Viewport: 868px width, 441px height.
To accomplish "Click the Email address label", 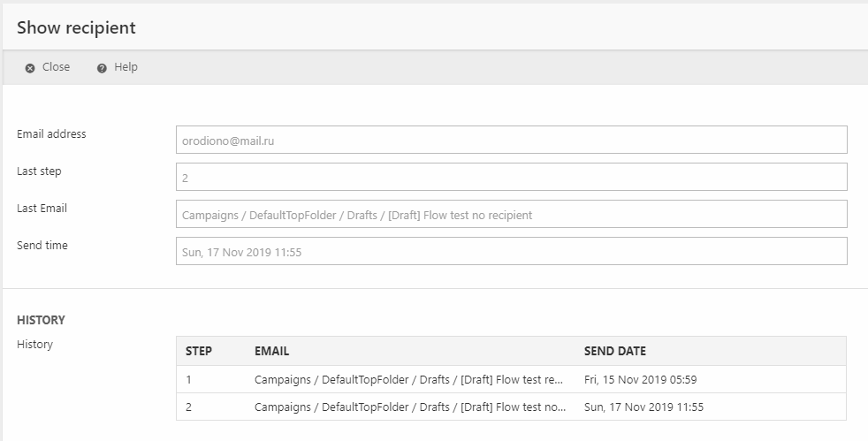I will [x=51, y=134].
